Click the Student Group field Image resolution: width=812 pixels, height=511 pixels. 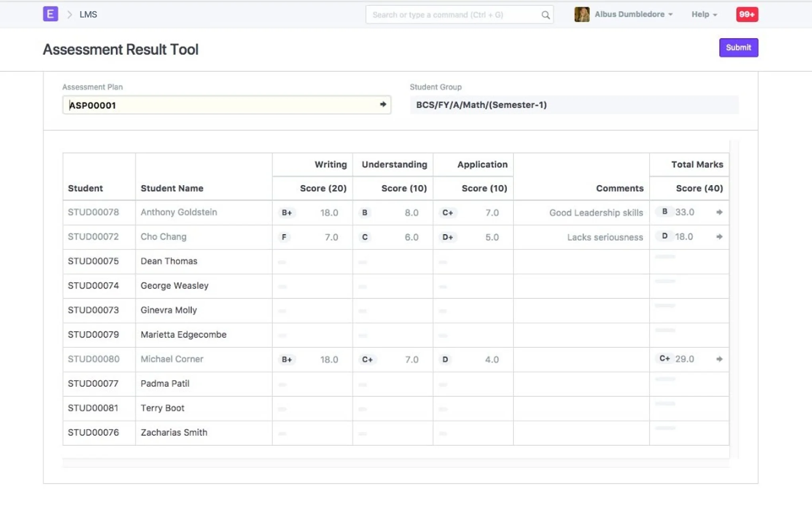574,105
